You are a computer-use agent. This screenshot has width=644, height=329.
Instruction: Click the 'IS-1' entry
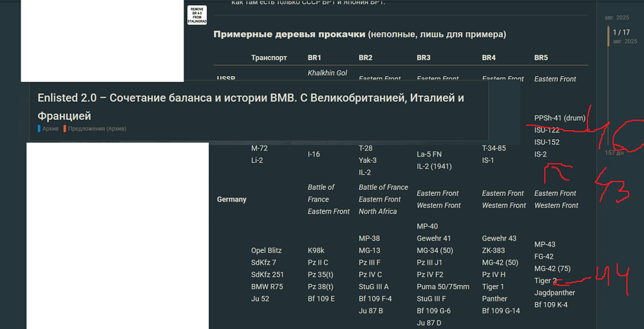[488, 160]
